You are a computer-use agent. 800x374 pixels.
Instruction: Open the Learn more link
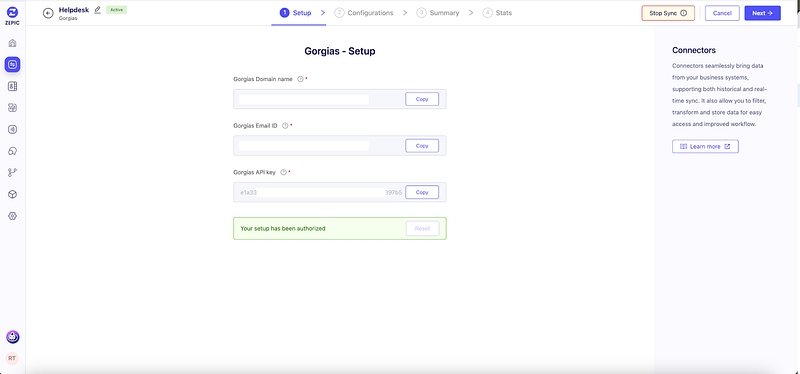pyautogui.click(x=705, y=146)
